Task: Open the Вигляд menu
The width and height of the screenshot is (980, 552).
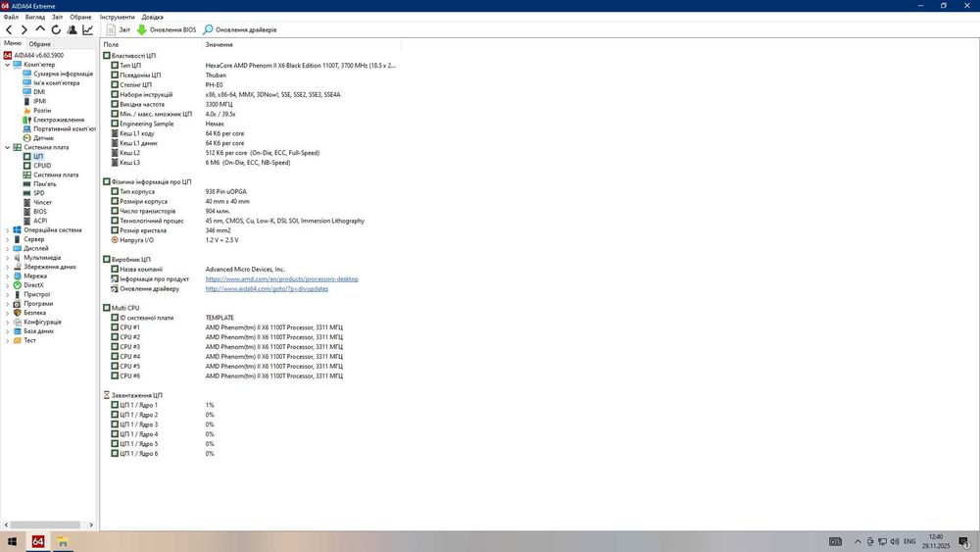Action: pos(35,17)
